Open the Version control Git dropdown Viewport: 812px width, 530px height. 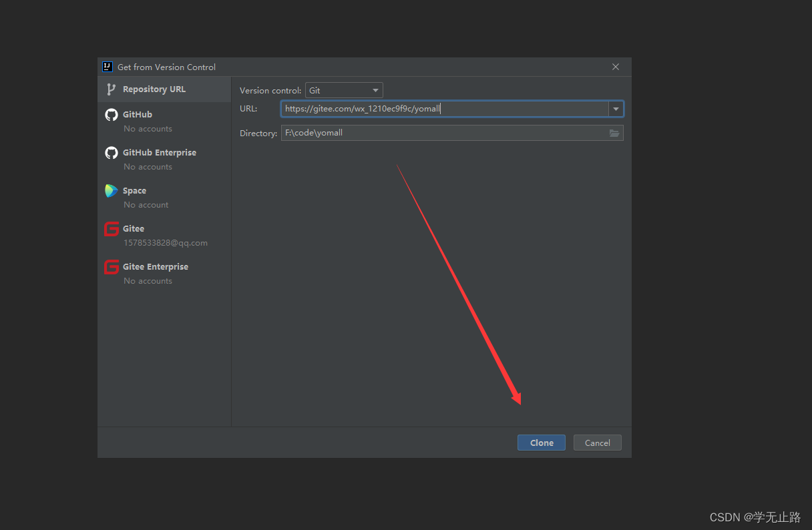point(344,90)
